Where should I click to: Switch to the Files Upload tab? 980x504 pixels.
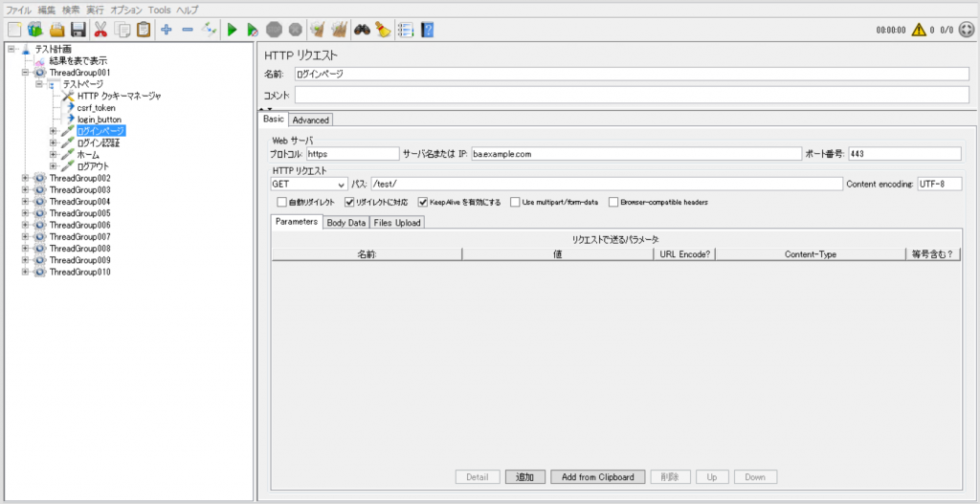click(x=397, y=222)
